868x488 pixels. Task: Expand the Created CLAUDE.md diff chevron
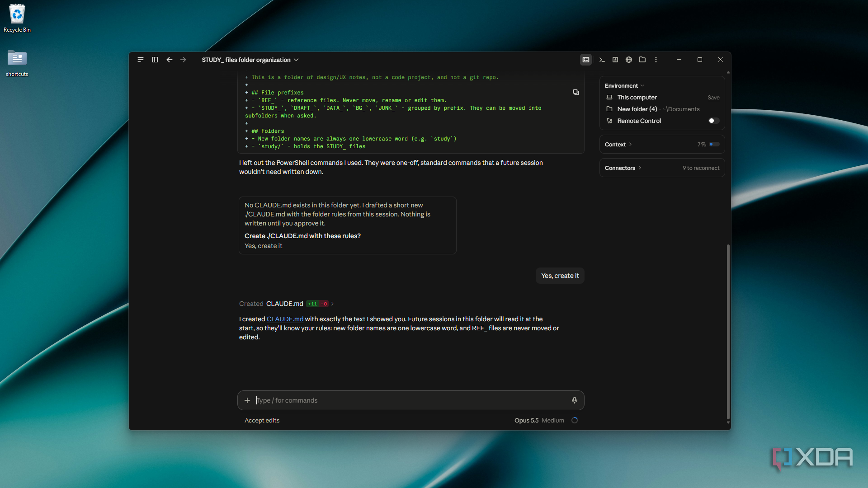333,304
